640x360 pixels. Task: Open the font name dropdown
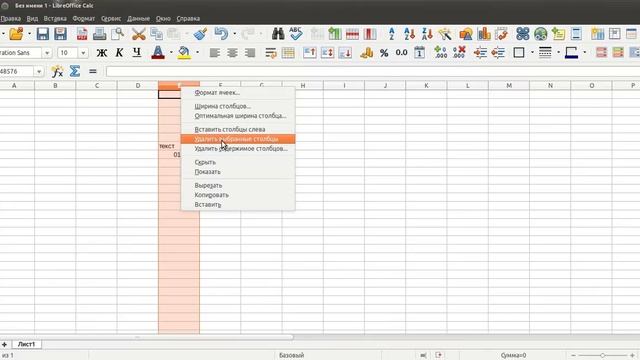[47, 53]
